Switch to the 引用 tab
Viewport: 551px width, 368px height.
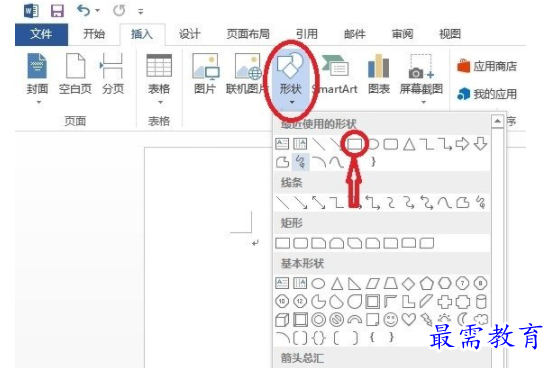point(307,34)
